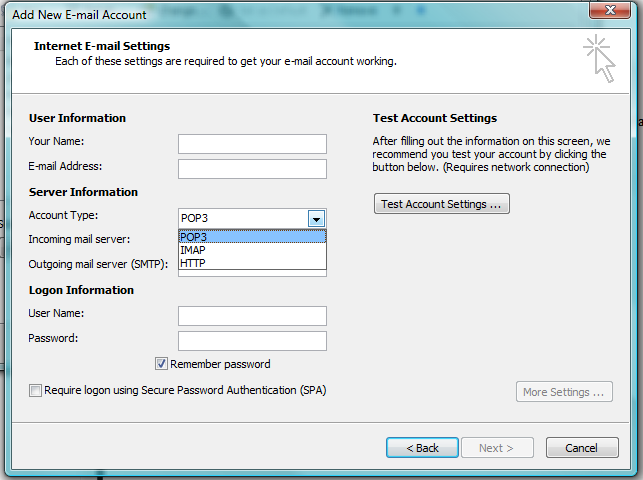
Task: Choose IMAP in the account type list
Action: (252, 250)
